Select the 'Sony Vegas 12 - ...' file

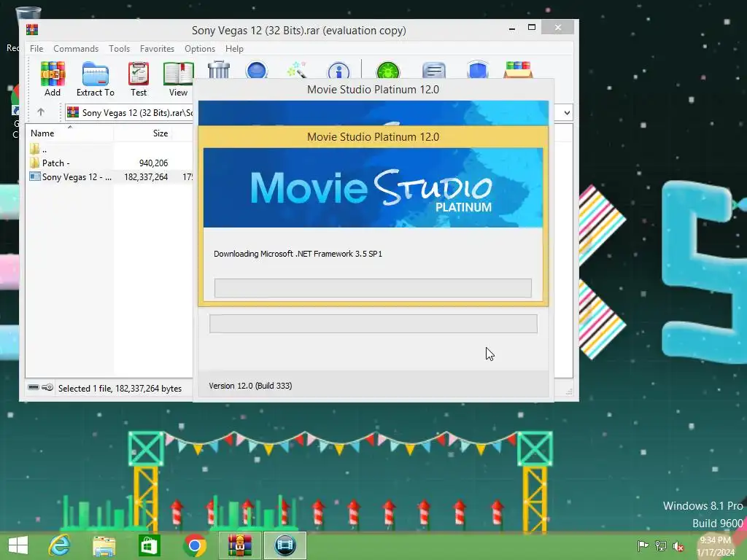point(109,177)
